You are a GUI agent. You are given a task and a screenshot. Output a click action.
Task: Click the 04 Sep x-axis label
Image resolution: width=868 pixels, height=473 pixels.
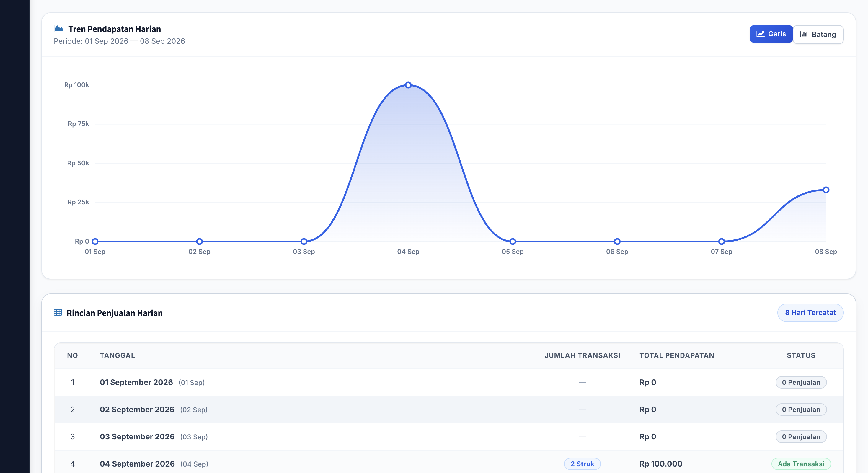408,252
